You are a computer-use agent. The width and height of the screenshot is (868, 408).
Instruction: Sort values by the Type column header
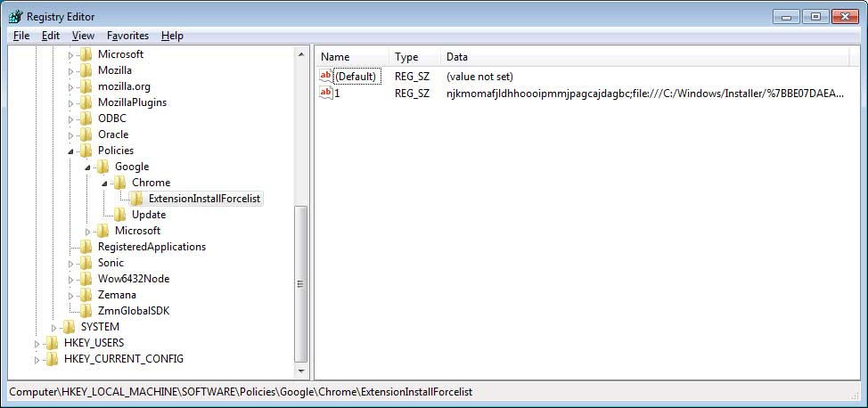(414, 57)
